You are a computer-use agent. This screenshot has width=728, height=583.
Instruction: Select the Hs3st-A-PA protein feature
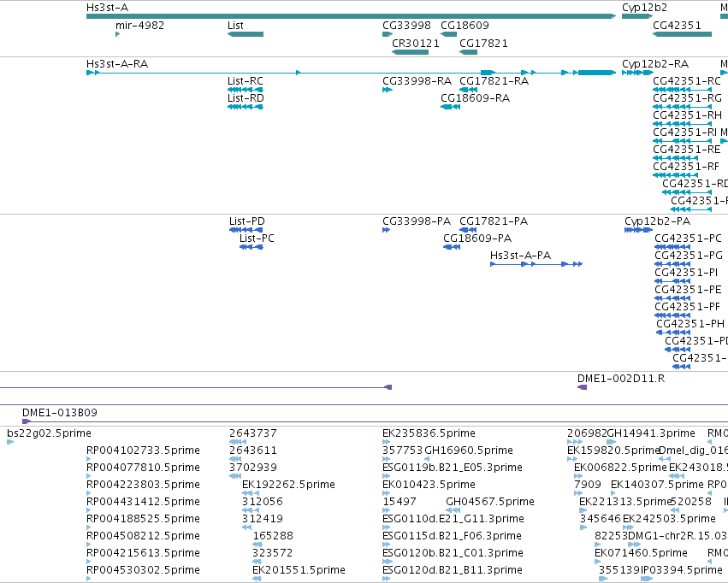(536, 264)
